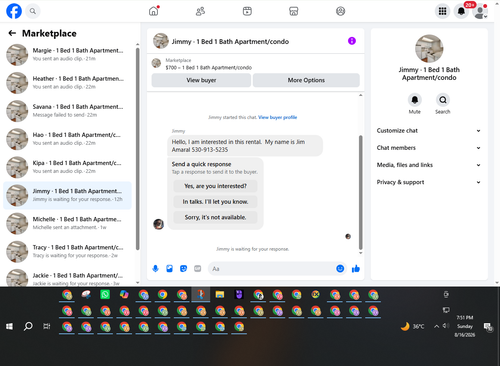Open Margie conversation

68,55
